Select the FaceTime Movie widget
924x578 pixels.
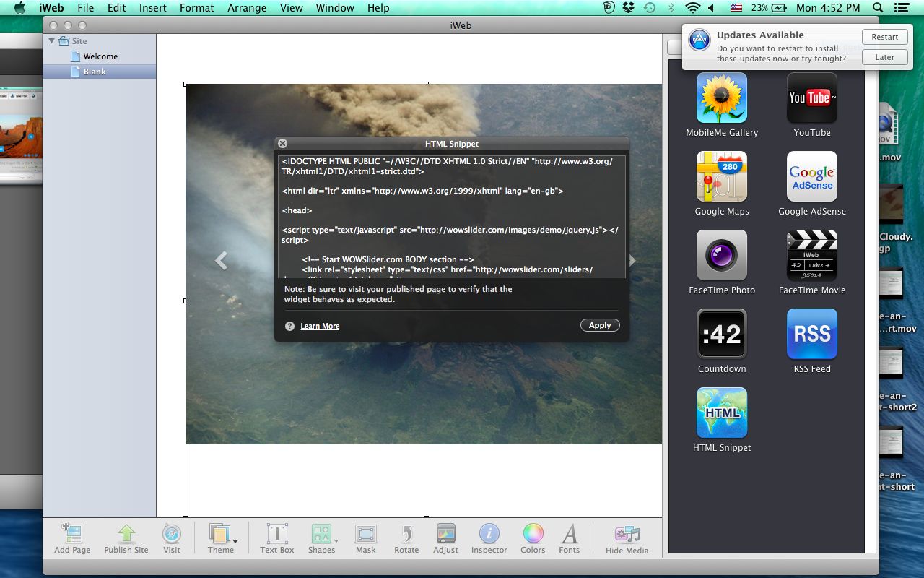(812, 255)
